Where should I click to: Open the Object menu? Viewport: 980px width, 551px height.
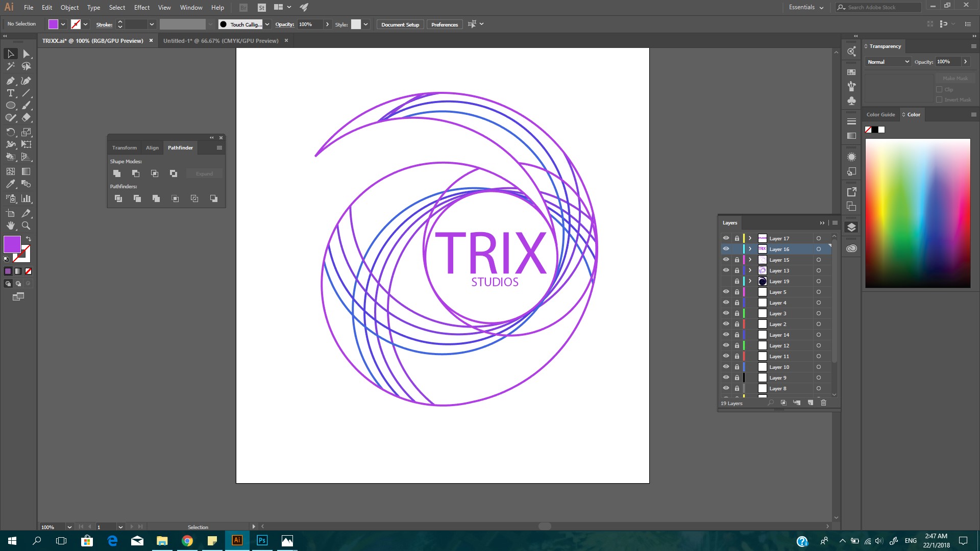click(x=69, y=7)
